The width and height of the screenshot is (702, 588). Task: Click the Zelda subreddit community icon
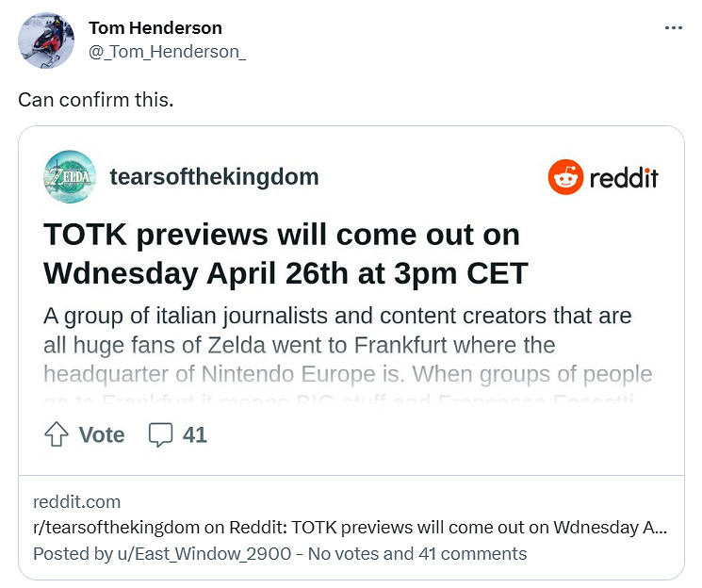point(70,176)
